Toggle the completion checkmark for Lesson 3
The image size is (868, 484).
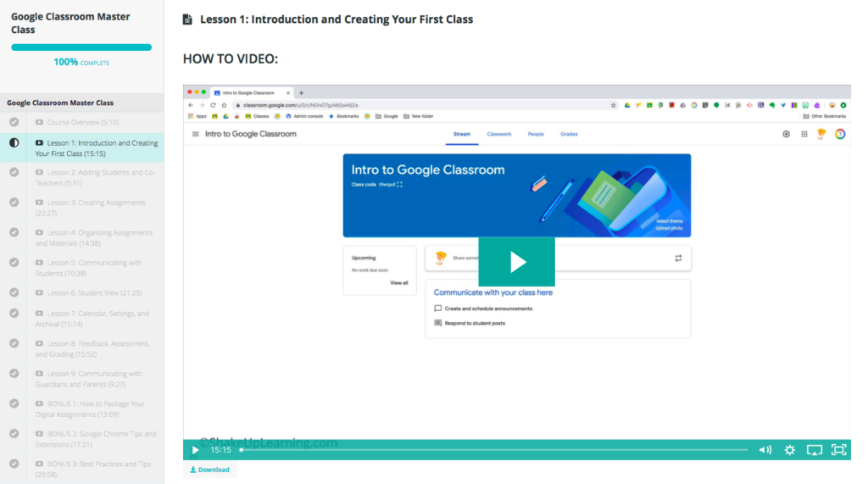pyautogui.click(x=14, y=203)
